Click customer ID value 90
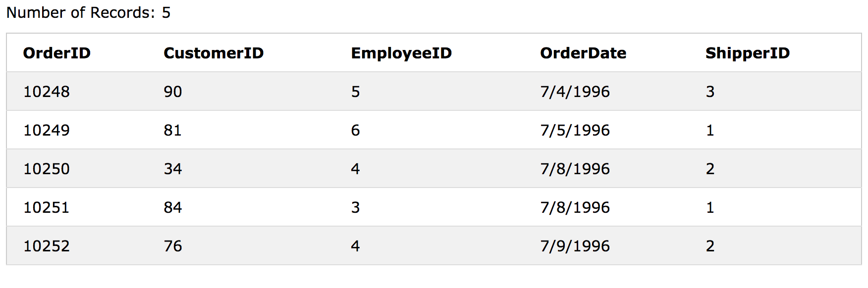Screen dimensions: 868x288 (173, 92)
